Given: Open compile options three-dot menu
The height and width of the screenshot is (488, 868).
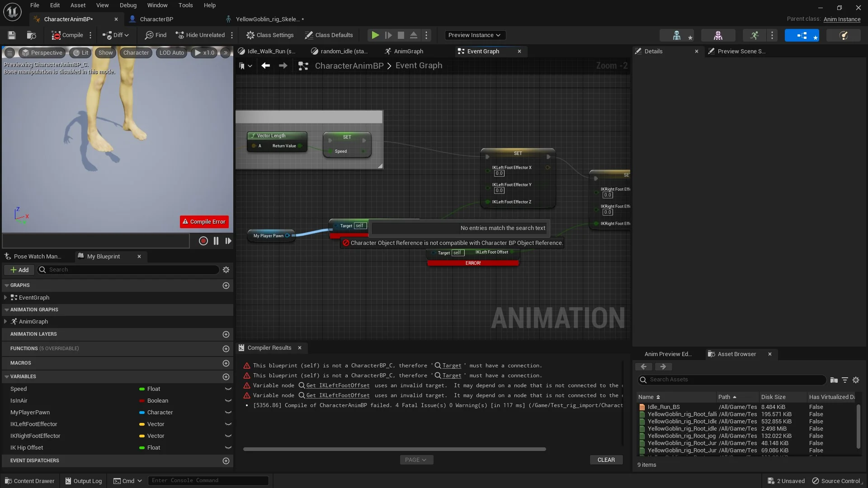Looking at the screenshot, I should tap(90, 35).
